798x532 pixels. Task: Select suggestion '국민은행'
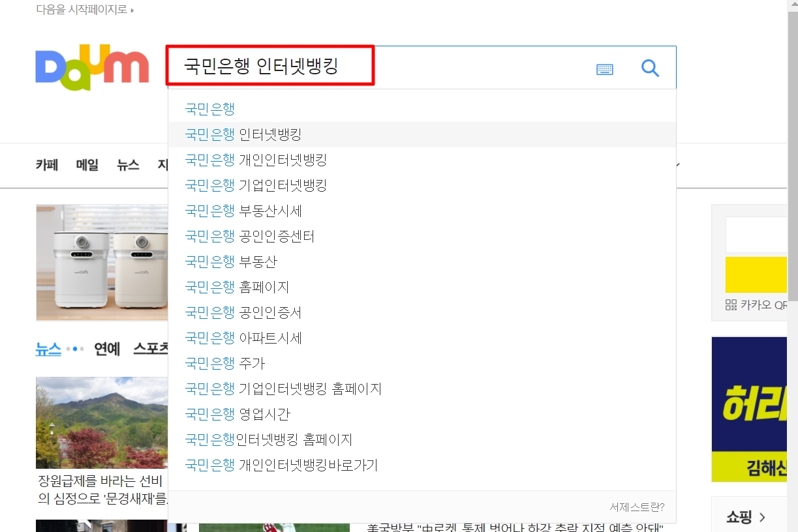tap(422, 109)
